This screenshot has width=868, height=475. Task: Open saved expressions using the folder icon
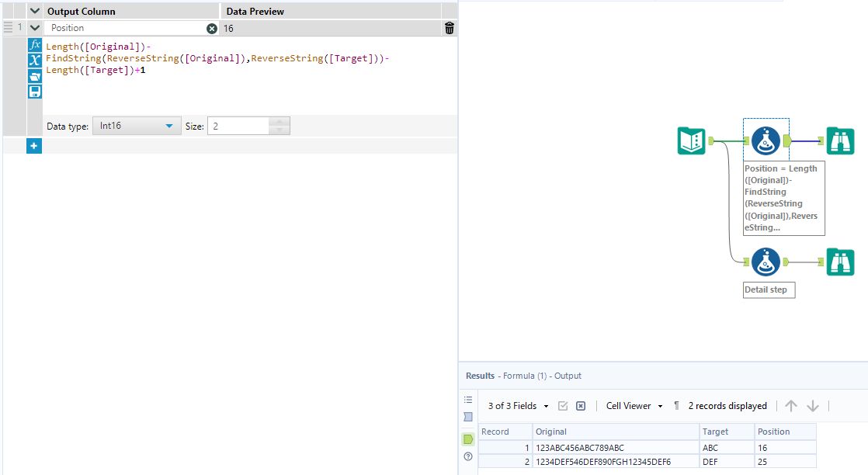click(x=34, y=75)
